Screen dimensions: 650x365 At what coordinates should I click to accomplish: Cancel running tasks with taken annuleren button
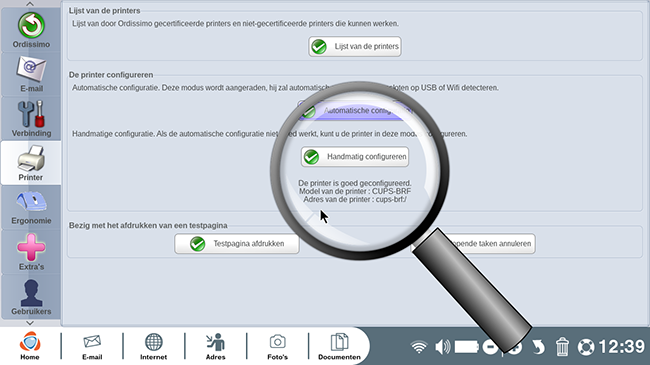point(473,243)
